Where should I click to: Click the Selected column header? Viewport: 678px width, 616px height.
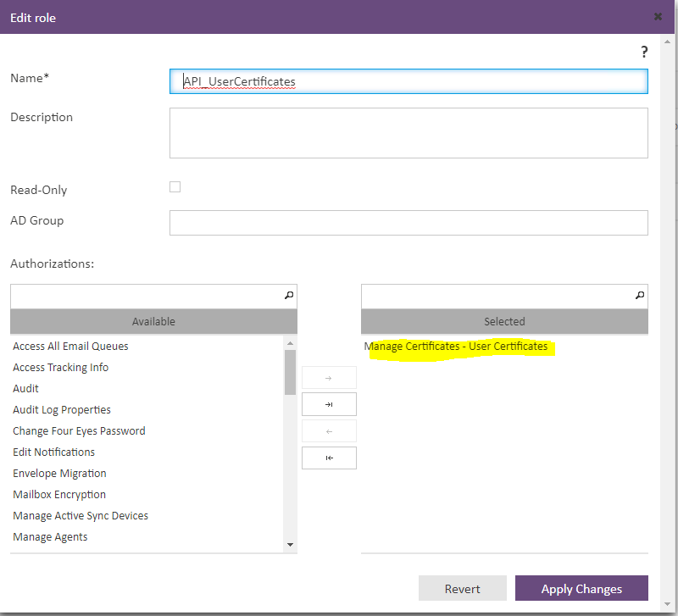tap(504, 321)
